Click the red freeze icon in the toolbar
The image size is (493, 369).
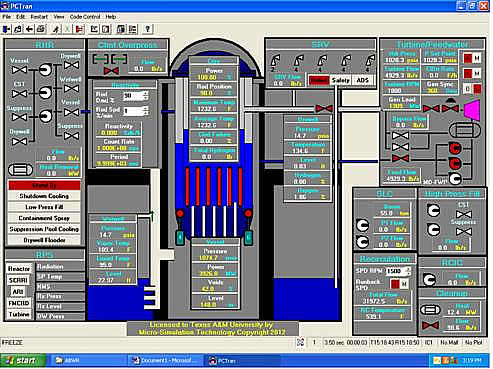point(79,29)
